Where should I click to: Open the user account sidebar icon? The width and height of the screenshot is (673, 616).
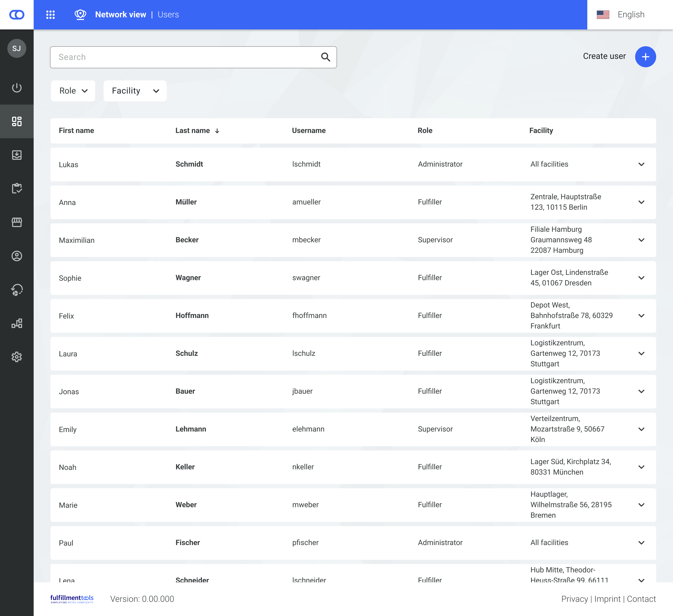pyautogui.click(x=17, y=256)
